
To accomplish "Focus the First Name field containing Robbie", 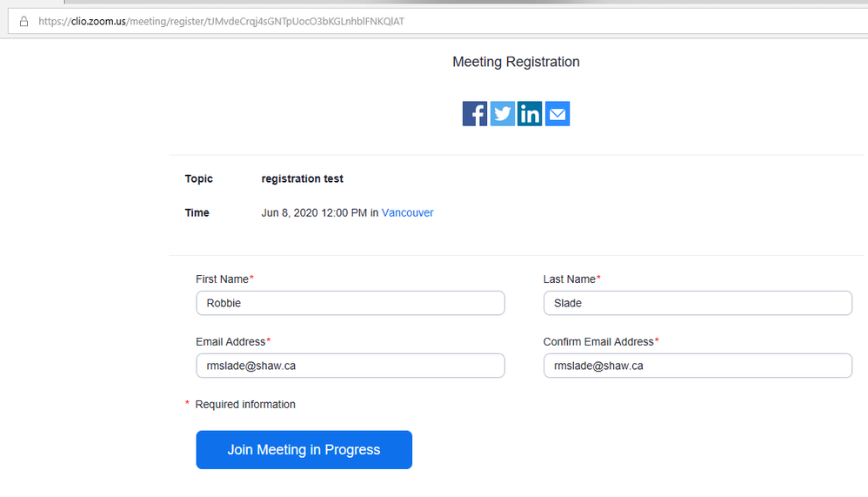I will [350, 303].
